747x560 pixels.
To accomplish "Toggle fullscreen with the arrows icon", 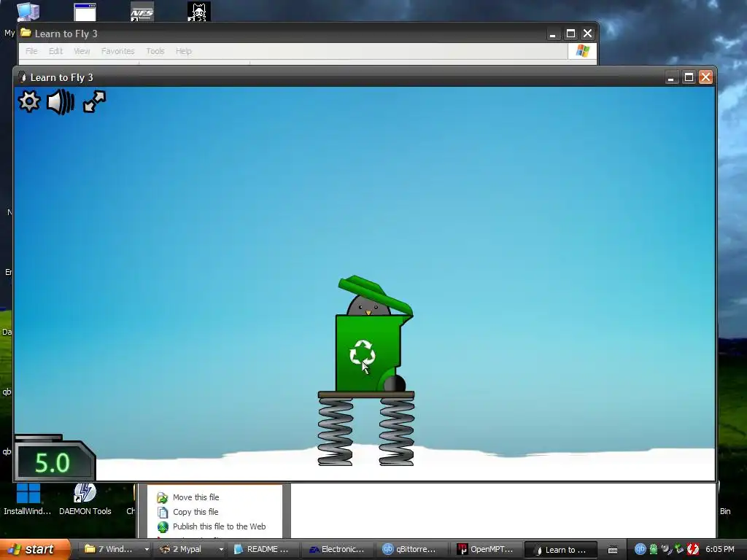I will (94, 101).
